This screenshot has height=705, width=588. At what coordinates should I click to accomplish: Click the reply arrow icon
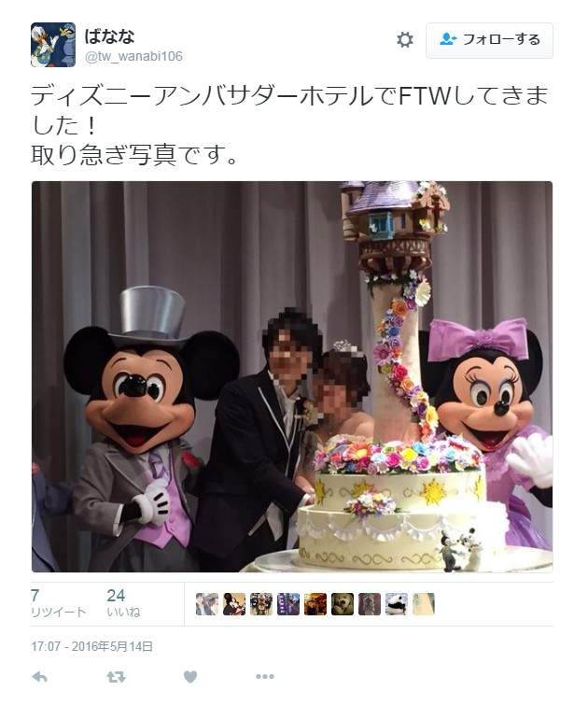point(40,677)
